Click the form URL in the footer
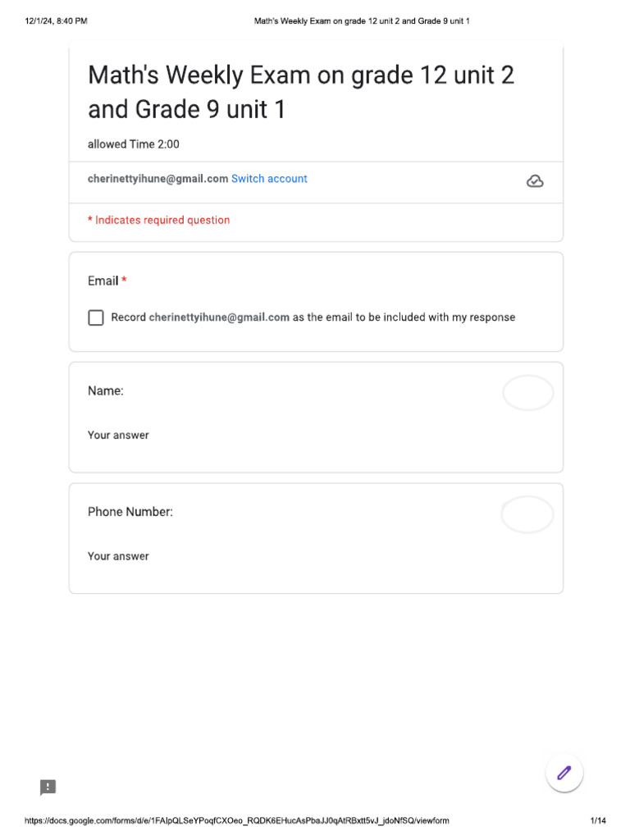Image resolution: width=630 pixels, height=840 pixels. (236, 820)
